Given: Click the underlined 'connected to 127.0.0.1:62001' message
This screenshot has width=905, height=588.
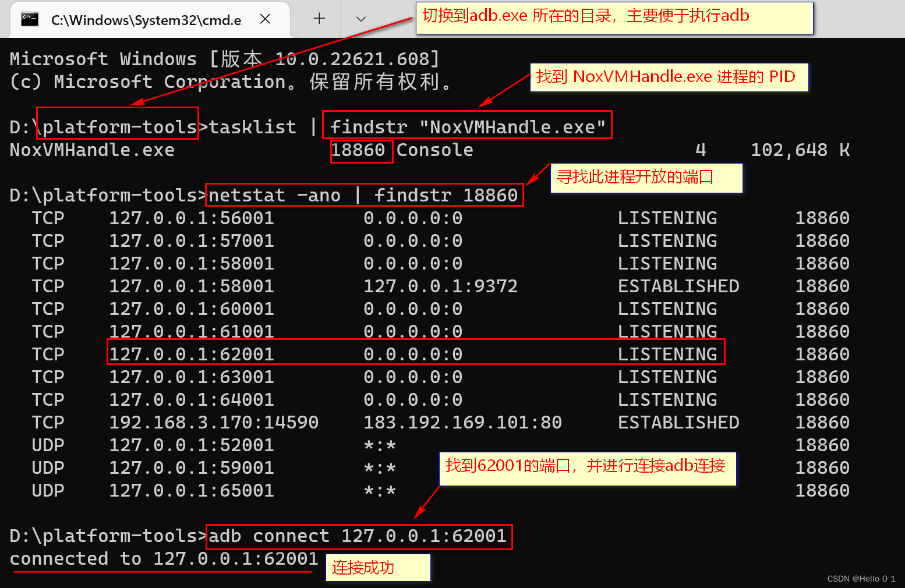Looking at the screenshot, I should 162,558.
